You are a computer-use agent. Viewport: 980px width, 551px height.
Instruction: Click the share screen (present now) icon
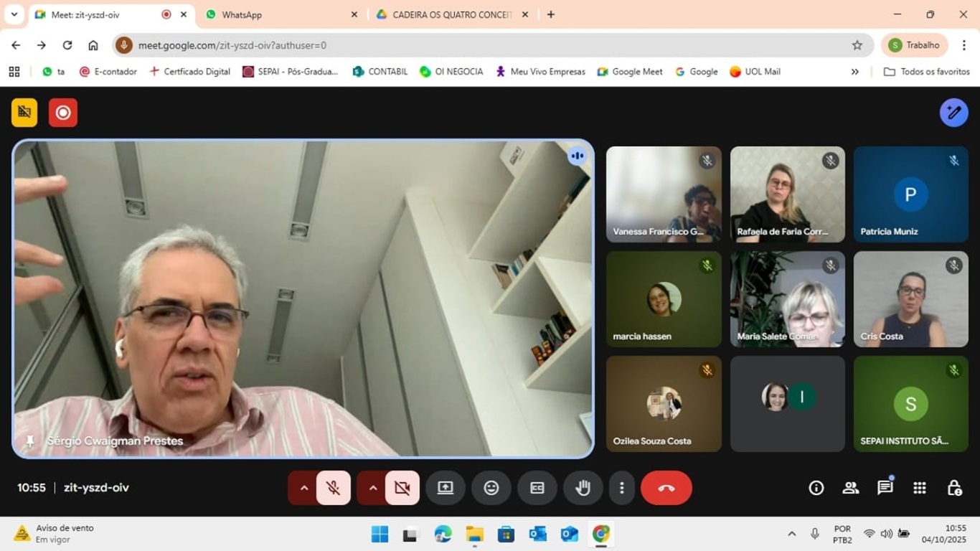tap(446, 488)
